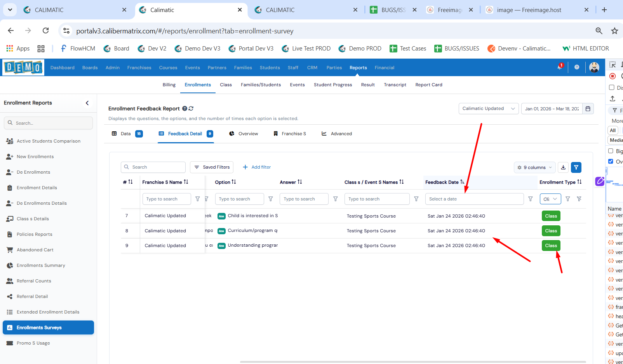Open the Calimatic Updated franchise dropdown

[488, 109]
